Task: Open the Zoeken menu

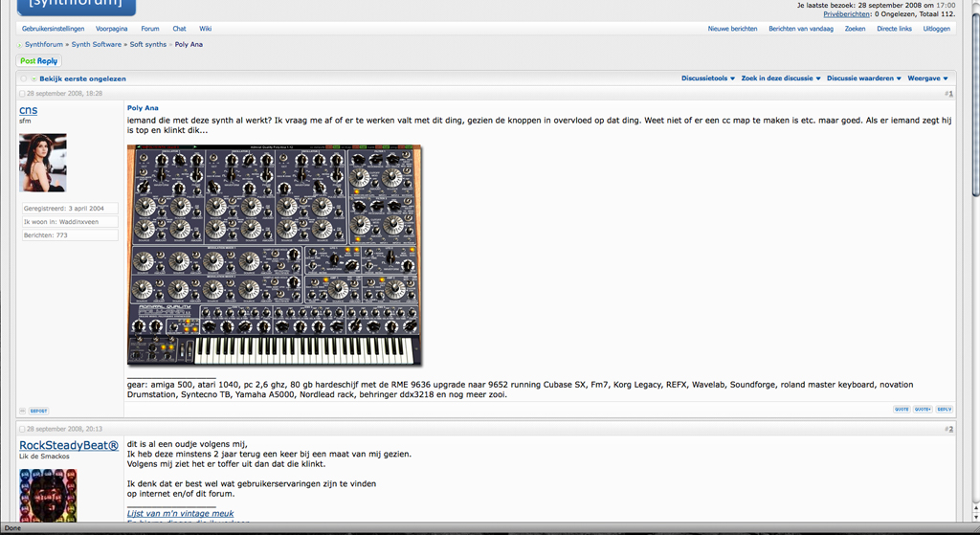Action: [x=855, y=29]
